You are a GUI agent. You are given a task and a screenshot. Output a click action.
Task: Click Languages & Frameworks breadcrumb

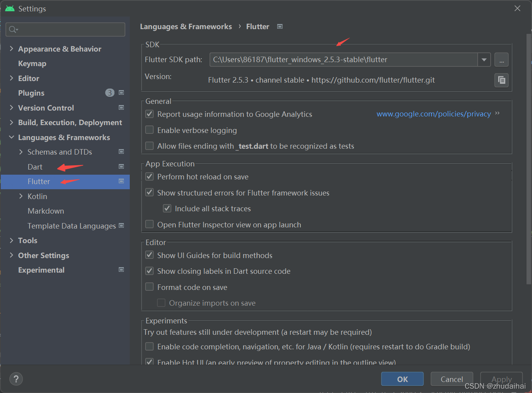click(x=186, y=26)
